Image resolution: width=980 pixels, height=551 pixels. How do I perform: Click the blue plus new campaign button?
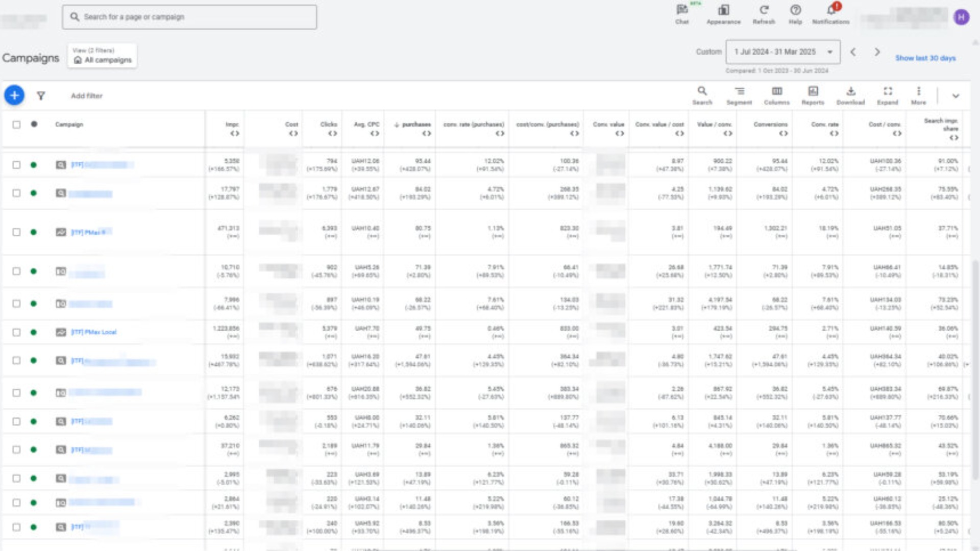14,95
